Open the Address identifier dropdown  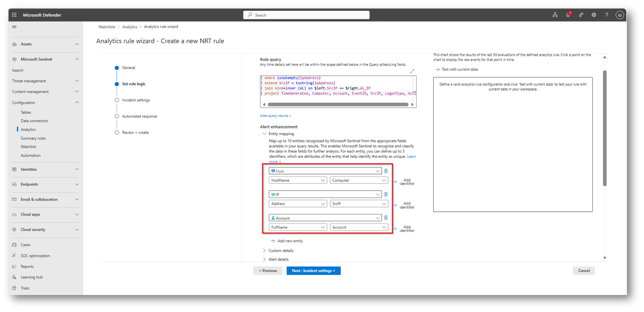298,204
